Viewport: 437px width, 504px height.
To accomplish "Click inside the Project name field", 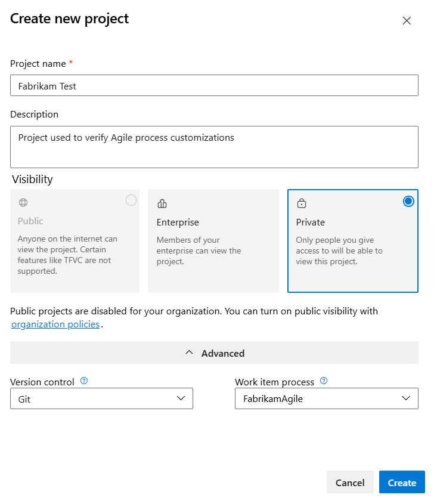I will [x=214, y=85].
